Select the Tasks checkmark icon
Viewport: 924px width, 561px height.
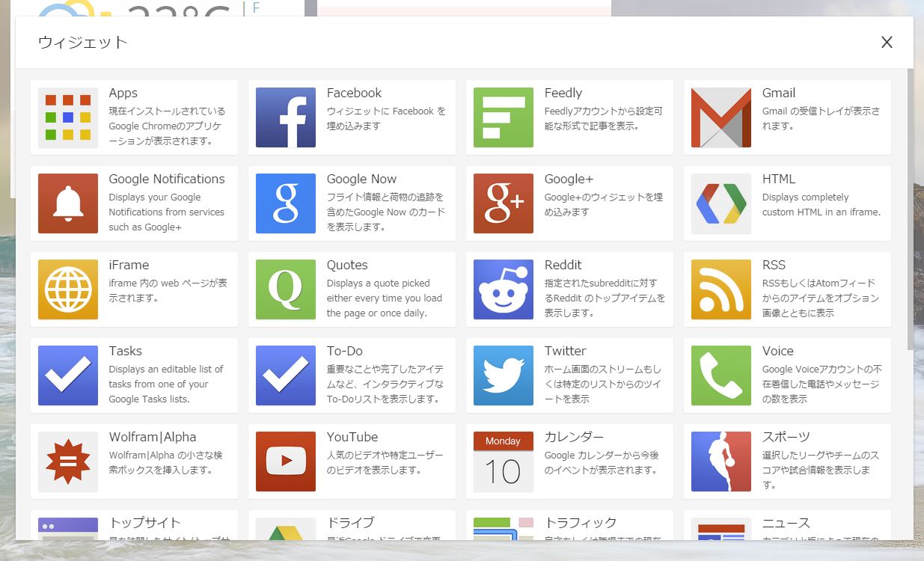pyautogui.click(x=68, y=375)
